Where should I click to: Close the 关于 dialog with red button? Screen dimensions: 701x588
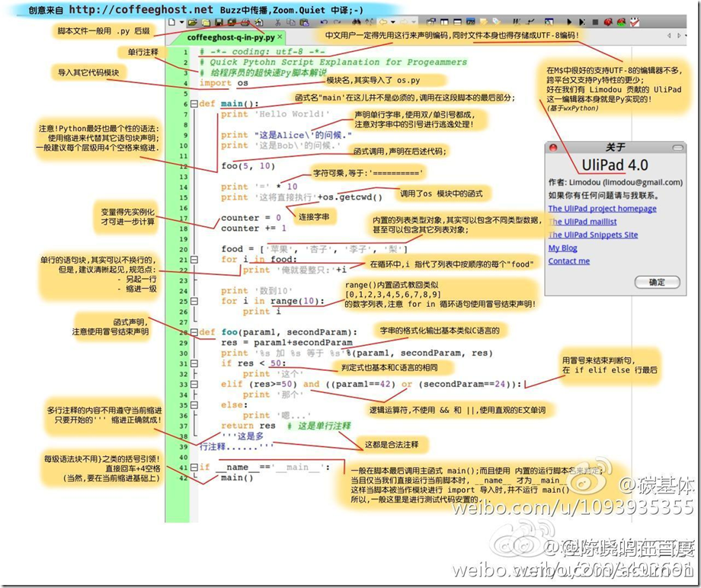click(553, 148)
